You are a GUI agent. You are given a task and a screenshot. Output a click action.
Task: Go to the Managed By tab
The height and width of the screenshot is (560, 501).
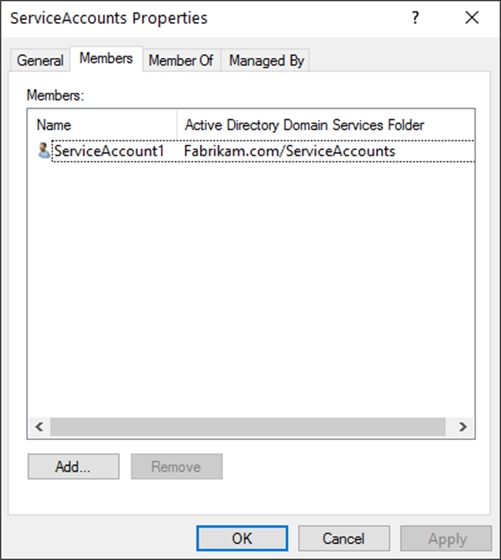(266, 60)
